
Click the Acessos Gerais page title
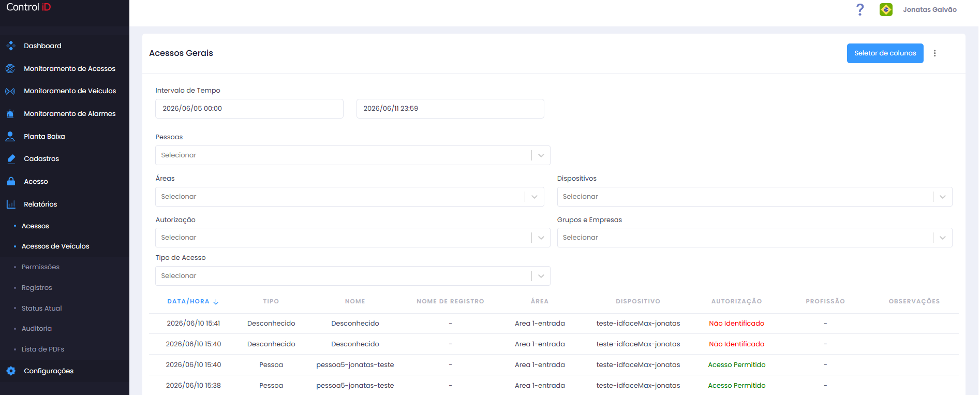tap(181, 53)
